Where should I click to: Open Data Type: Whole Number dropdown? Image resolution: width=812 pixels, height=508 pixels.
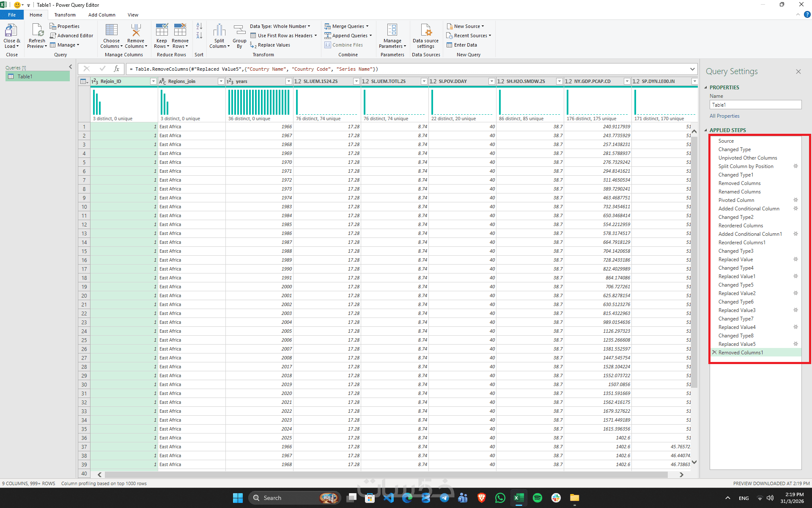280,26
